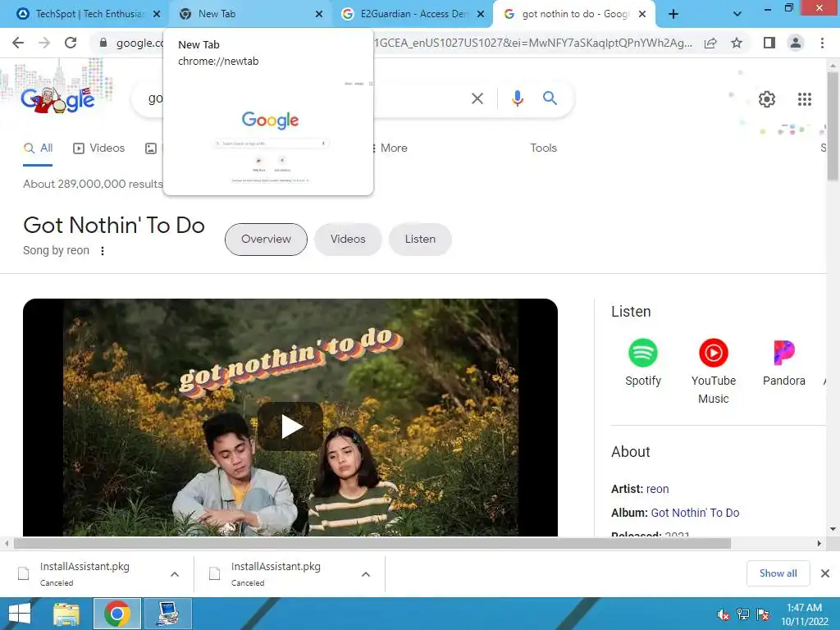Share this page via address bar icon
Image resolution: width=840 pixels, height=630 pixels.
(710, 43)
